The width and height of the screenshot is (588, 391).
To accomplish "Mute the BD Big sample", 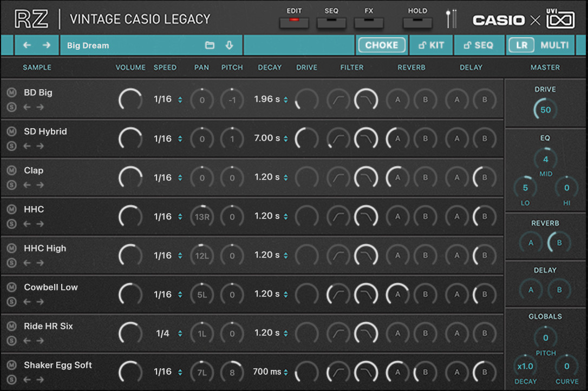I will coord(11,92).
